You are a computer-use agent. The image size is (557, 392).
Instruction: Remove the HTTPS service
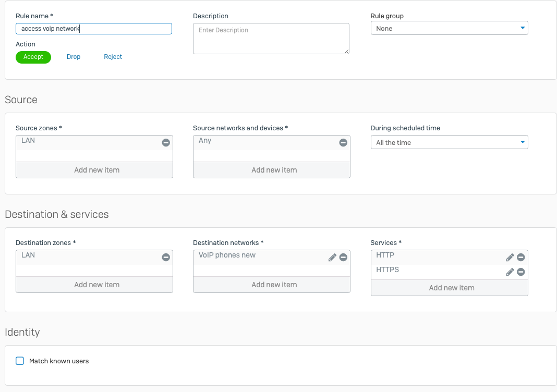click(520, 272)
